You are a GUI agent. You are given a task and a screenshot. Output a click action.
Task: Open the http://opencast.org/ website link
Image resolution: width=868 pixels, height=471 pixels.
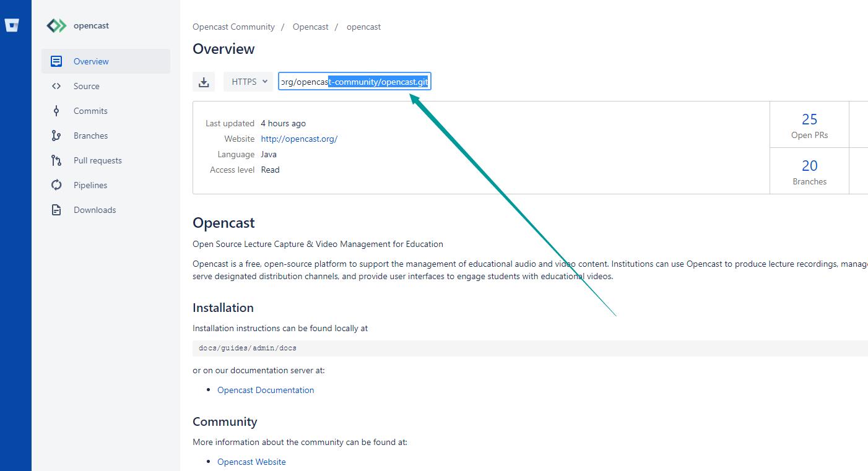pos(299,139)
